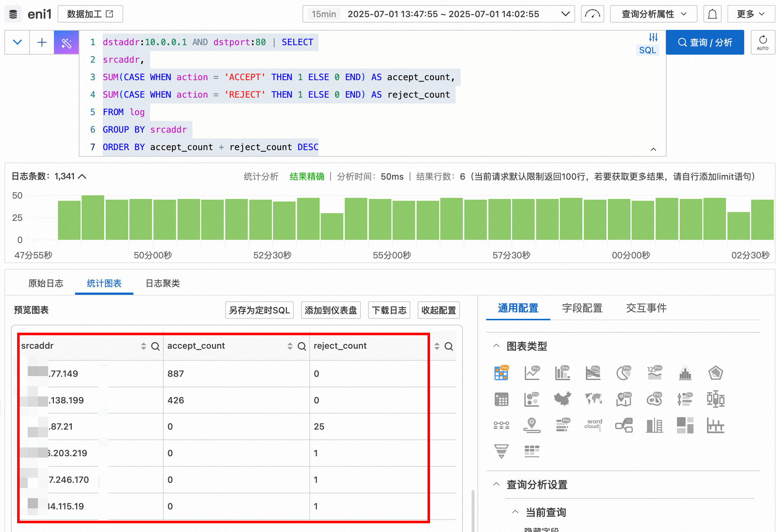Click the magic wand query assistant icon

tap(66, 43)
